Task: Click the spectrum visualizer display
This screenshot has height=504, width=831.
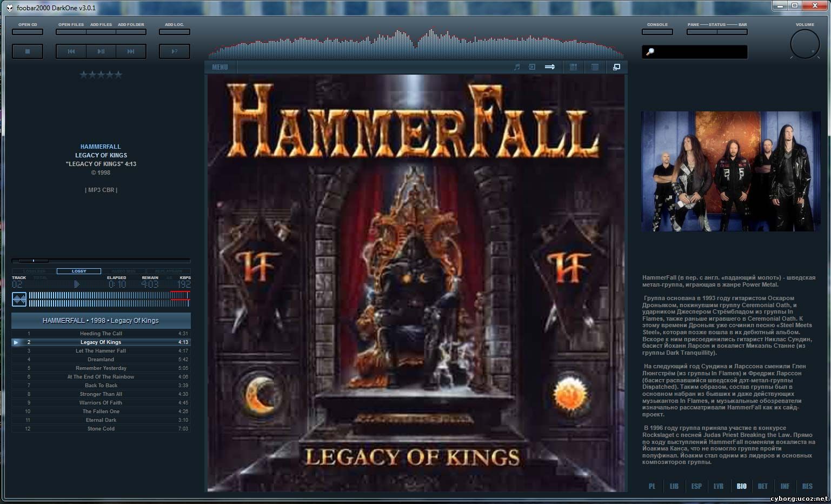Action: [416, 43]
